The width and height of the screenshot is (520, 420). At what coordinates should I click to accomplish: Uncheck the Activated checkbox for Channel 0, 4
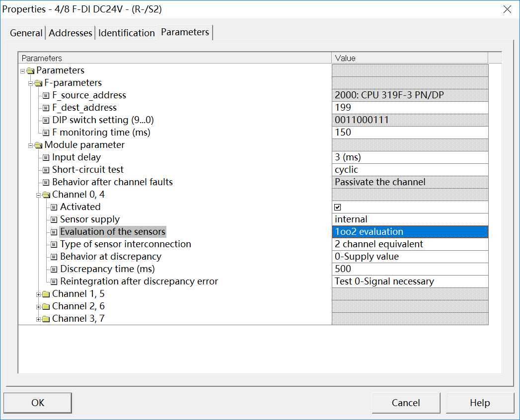338,207
